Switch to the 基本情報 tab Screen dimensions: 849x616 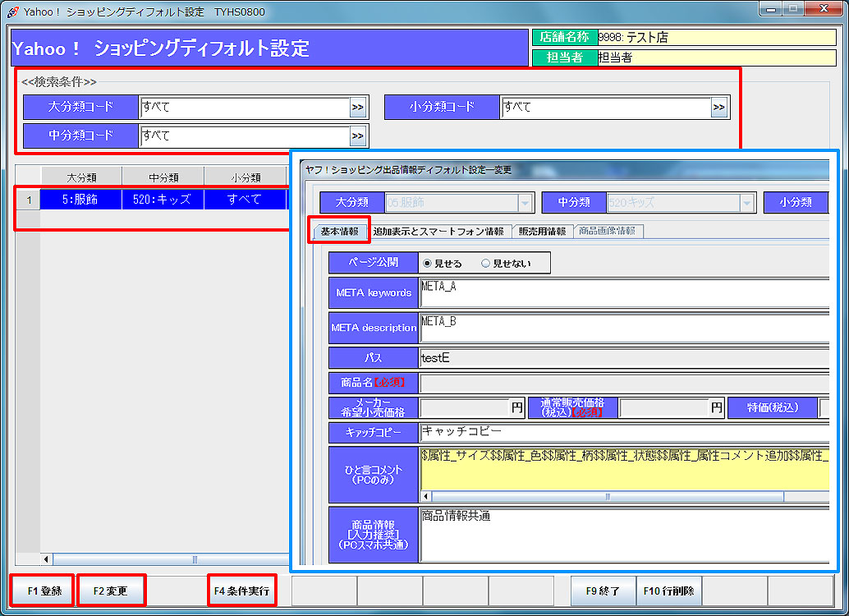point(339,232)
